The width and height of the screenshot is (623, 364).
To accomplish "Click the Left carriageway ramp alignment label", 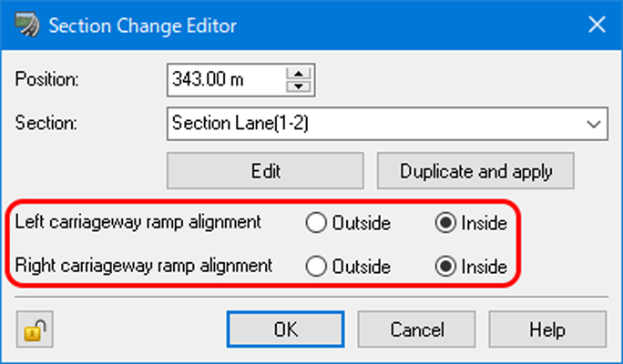I will pos(138,222).
